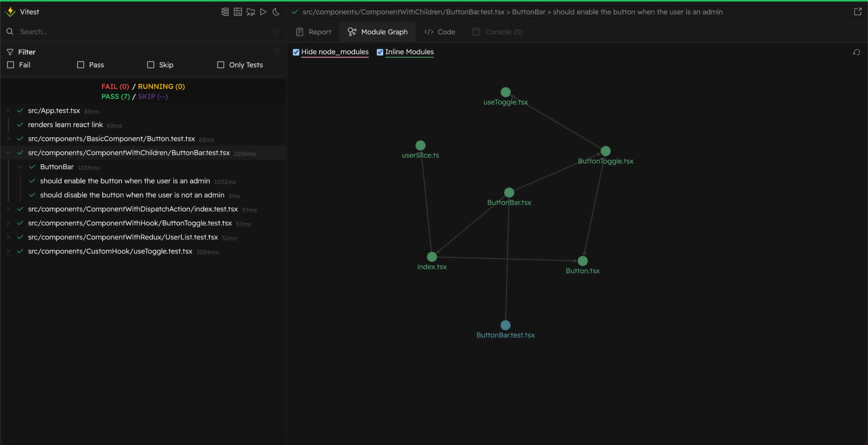Click the search magnifier icon
This screenshot has height=445, width=868.
10,31
